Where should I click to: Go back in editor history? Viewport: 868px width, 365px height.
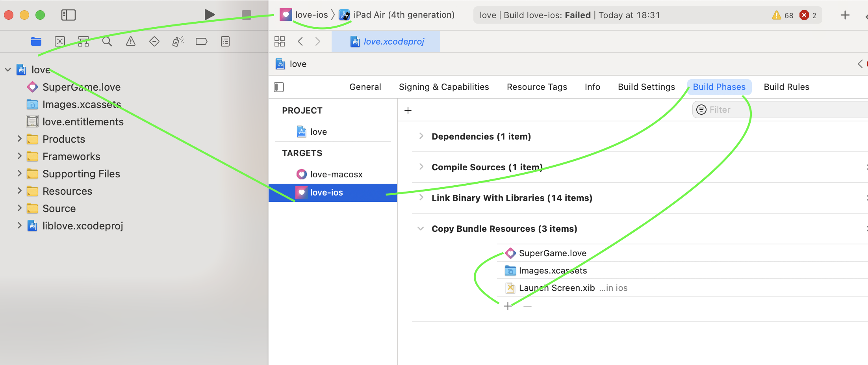(x=300, y=41)
